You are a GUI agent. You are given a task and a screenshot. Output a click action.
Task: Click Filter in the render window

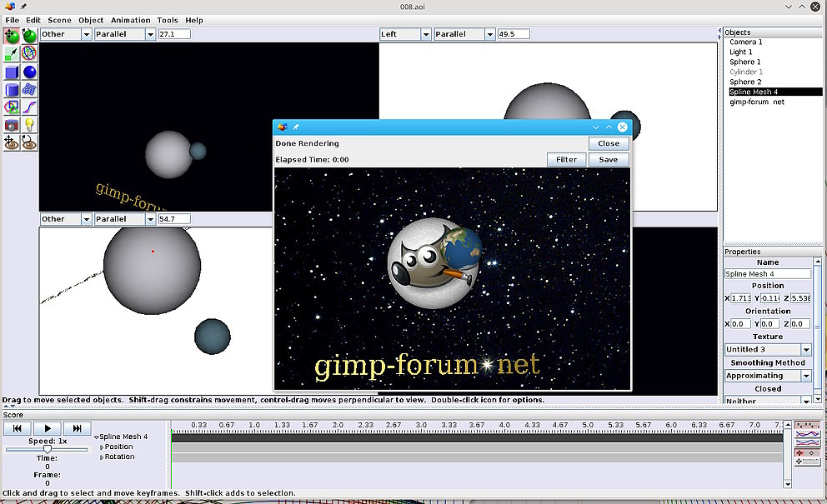567,159
